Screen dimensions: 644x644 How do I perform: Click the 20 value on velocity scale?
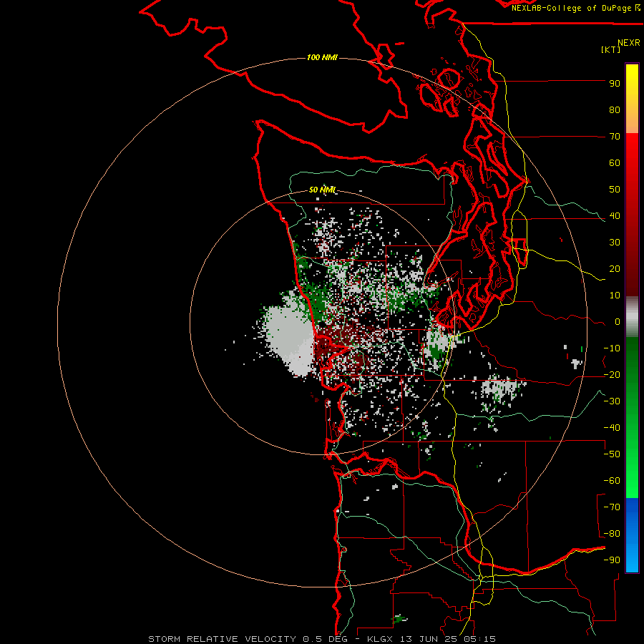pos(615,269)
